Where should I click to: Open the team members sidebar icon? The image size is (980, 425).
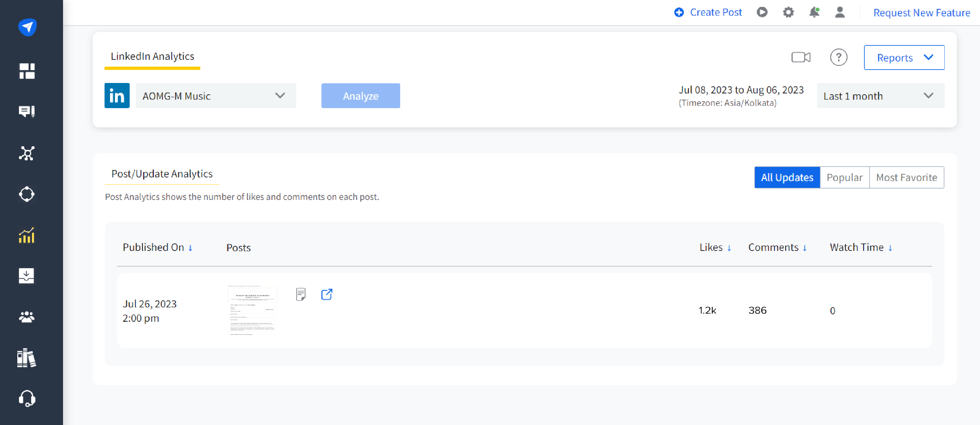[x=27, y=317]
